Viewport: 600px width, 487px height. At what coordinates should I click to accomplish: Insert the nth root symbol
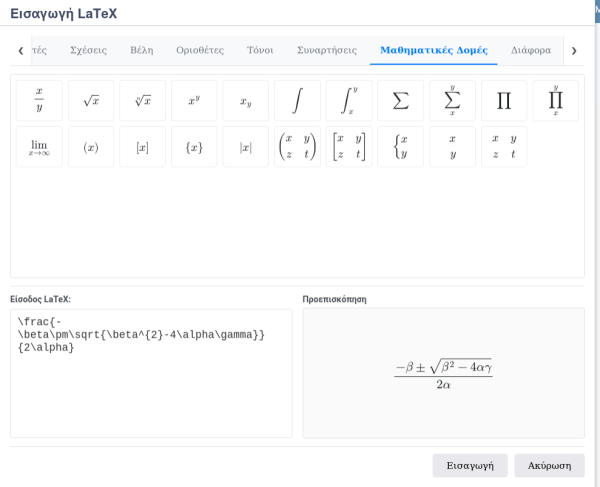tap(143, 101)
